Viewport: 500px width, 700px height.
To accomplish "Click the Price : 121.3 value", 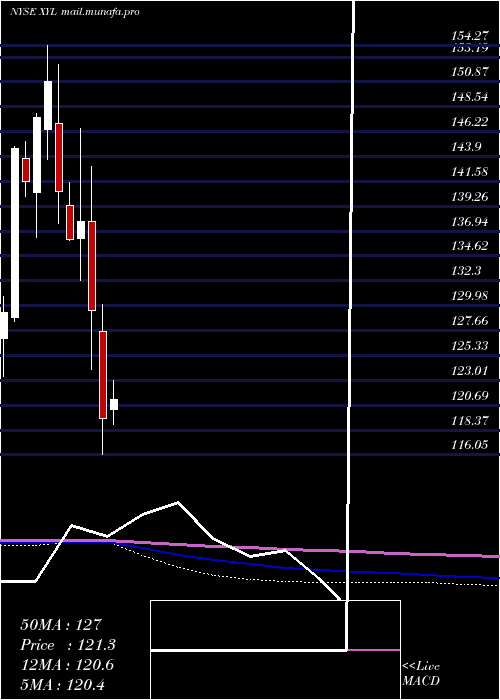I will [68, 645].
